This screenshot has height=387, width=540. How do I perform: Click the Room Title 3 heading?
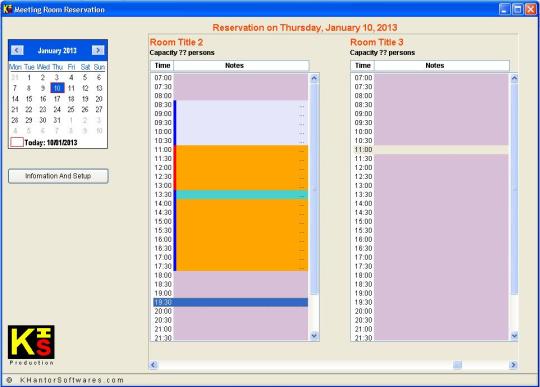377,42
